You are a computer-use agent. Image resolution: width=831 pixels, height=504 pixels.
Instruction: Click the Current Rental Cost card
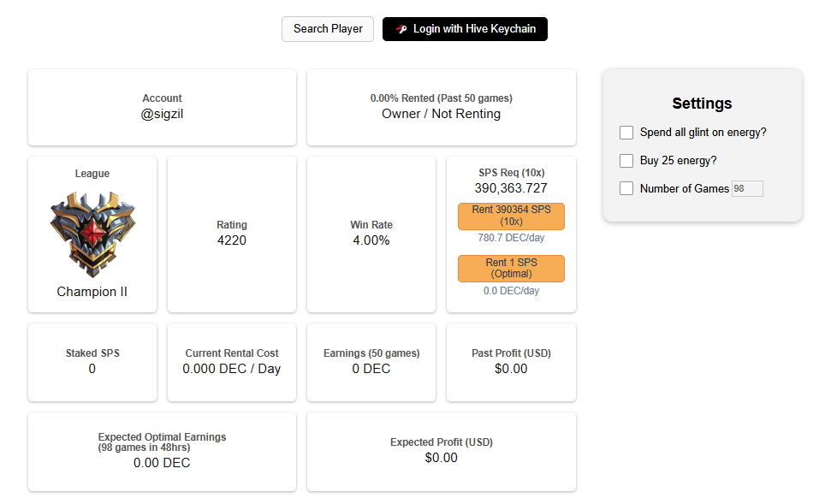tap(232, 363)
